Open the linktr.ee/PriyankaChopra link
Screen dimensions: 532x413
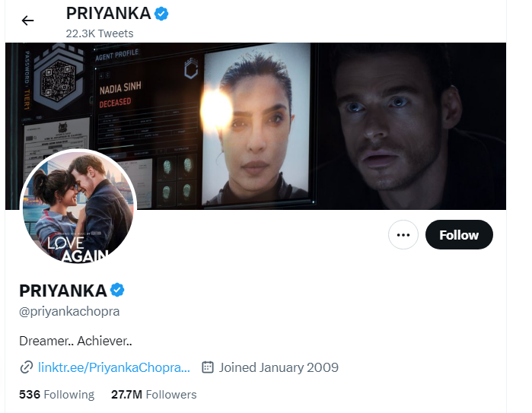pyautogui.click(x=114, y=367)
